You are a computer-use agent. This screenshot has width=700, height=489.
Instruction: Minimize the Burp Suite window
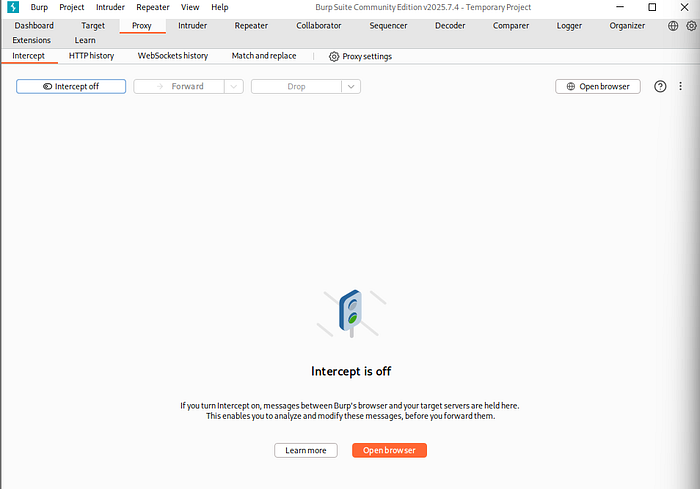[x=620, y=7]
